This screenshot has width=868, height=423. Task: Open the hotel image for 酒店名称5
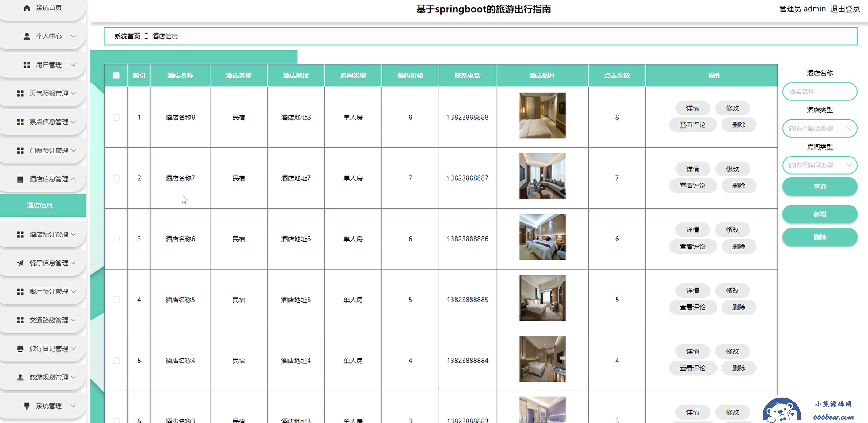click(542, 298)
